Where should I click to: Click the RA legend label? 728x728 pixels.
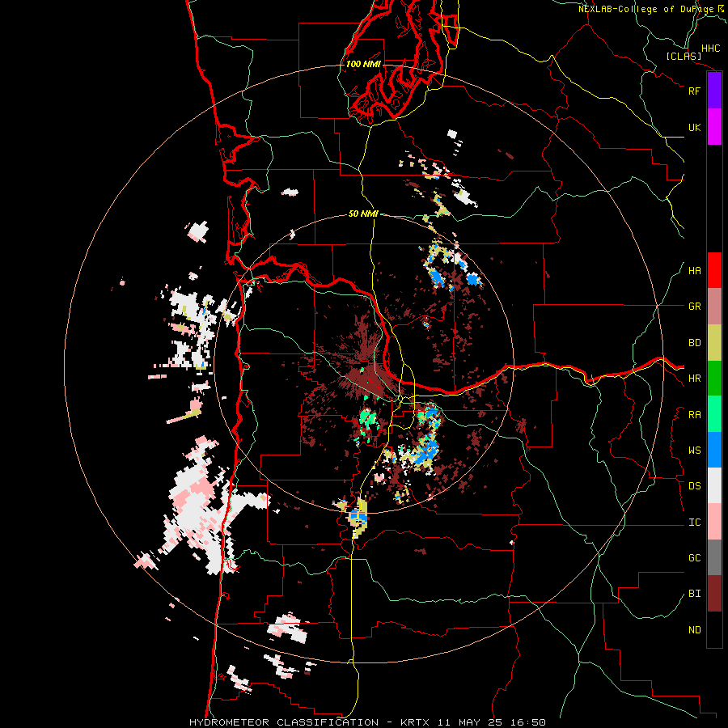click(694, 415)
